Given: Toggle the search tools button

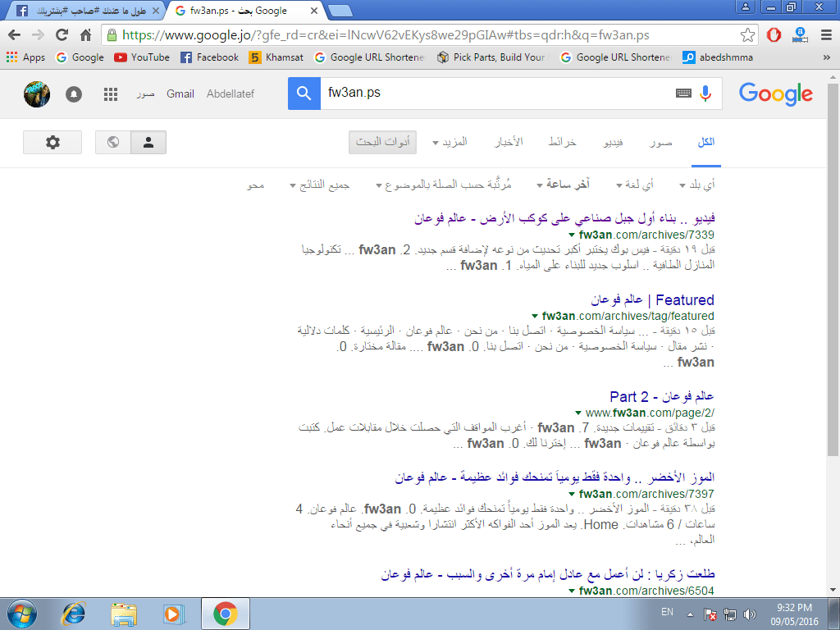Looking at the screenshot, I should [x=382, y=142].
